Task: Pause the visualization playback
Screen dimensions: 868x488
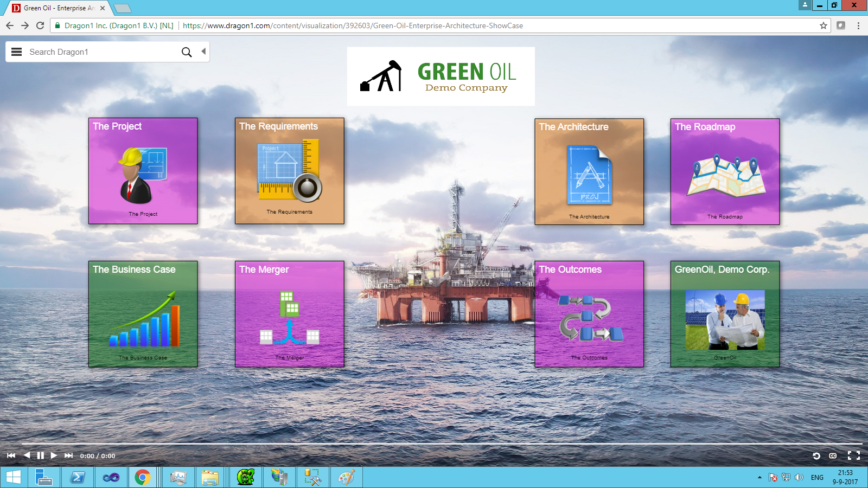Action: 40,455
